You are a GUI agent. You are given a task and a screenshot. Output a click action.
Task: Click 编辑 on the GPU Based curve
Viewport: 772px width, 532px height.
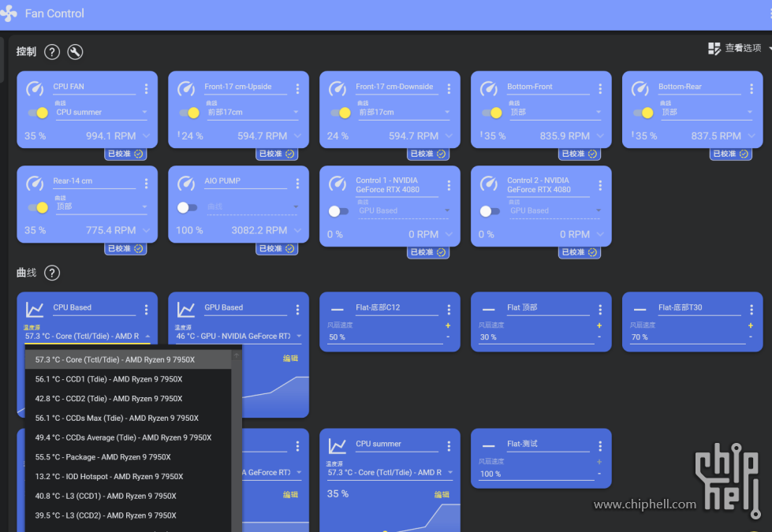(290, 359)
